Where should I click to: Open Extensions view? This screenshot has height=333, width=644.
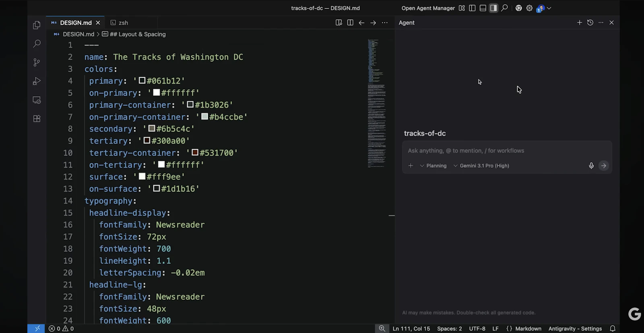(37, 119)
